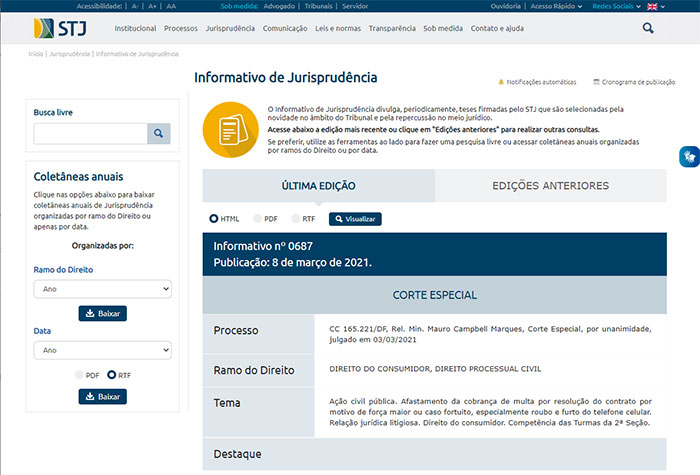This screenshot has width=700, height=475.
Task: Click the Notificações automáticas bell icon
Action: point(501,81)
